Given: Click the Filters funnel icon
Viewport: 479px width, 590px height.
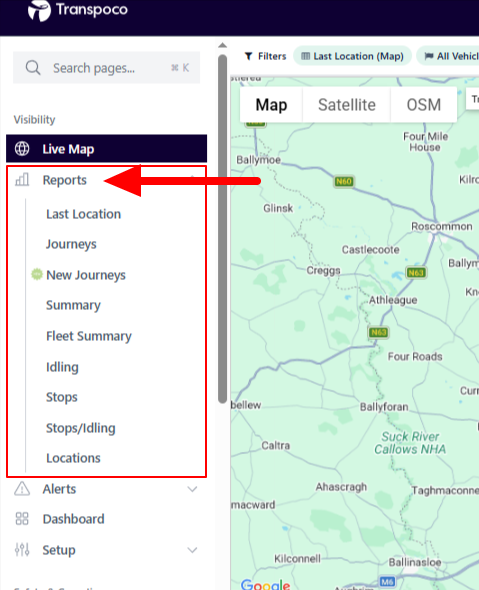Looking at the screenshot, I should (x=248, y=56).
